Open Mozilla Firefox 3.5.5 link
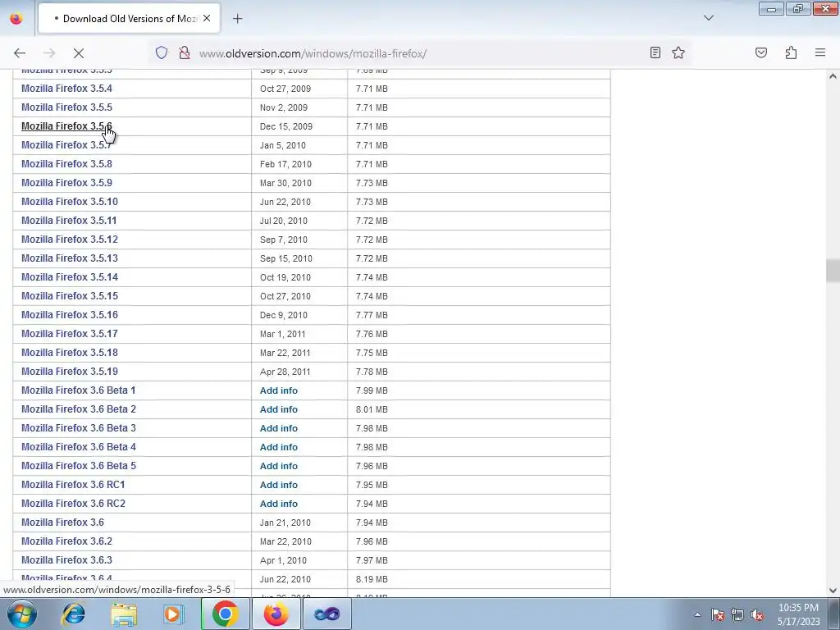Image resolution: width=840 pixels, height=630 pixels. tap(67, 107)
